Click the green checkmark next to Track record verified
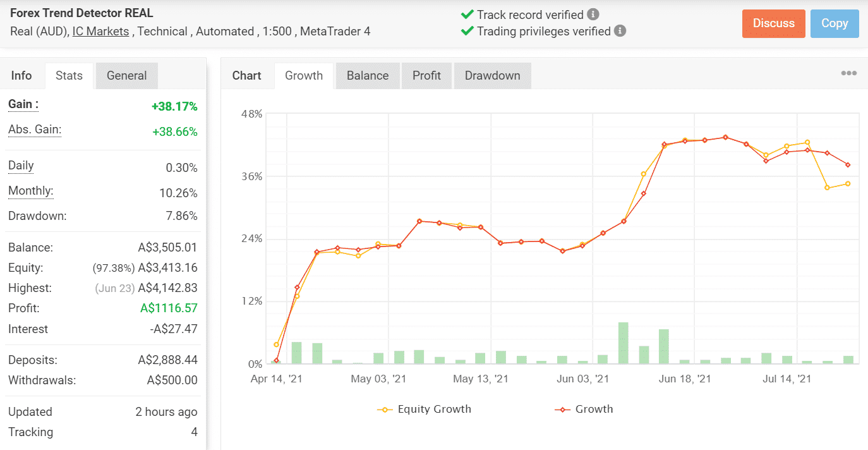 point(467,14)
